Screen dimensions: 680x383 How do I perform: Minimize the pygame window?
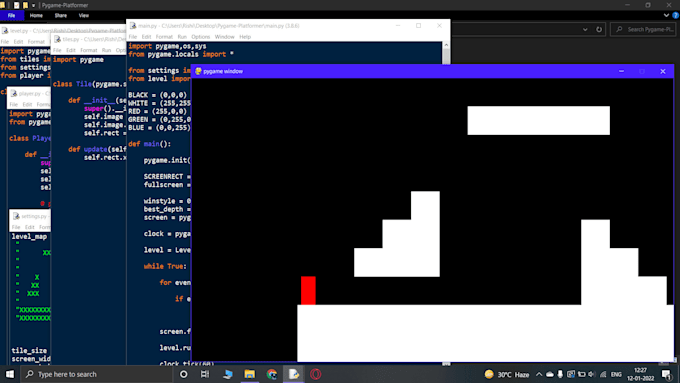click(621, 71)
